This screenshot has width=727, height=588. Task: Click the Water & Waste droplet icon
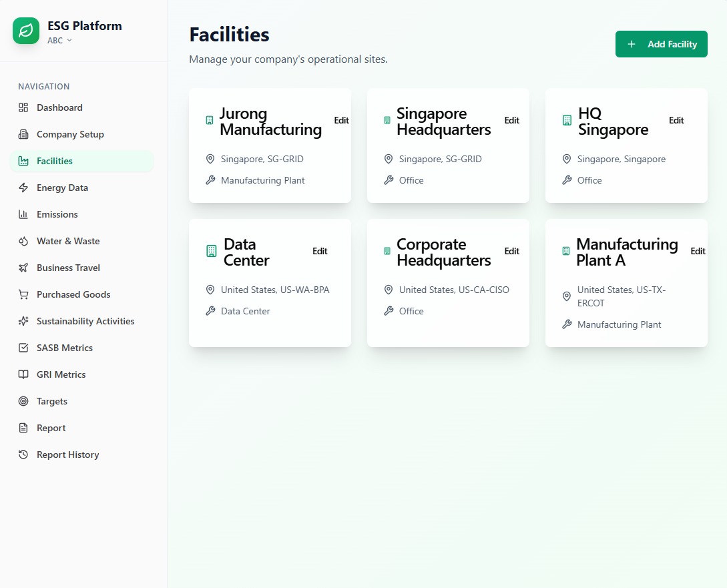coord(23,241)
